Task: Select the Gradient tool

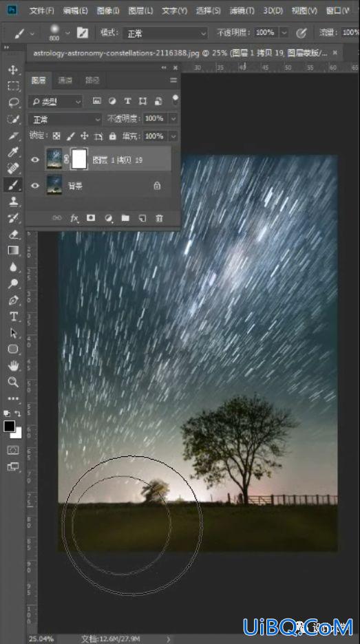Action: [13, 250]
